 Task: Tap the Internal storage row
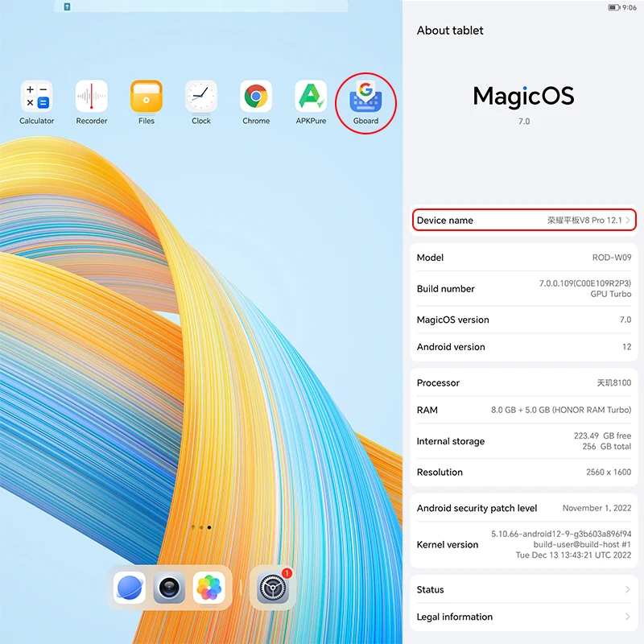(524, 440)
